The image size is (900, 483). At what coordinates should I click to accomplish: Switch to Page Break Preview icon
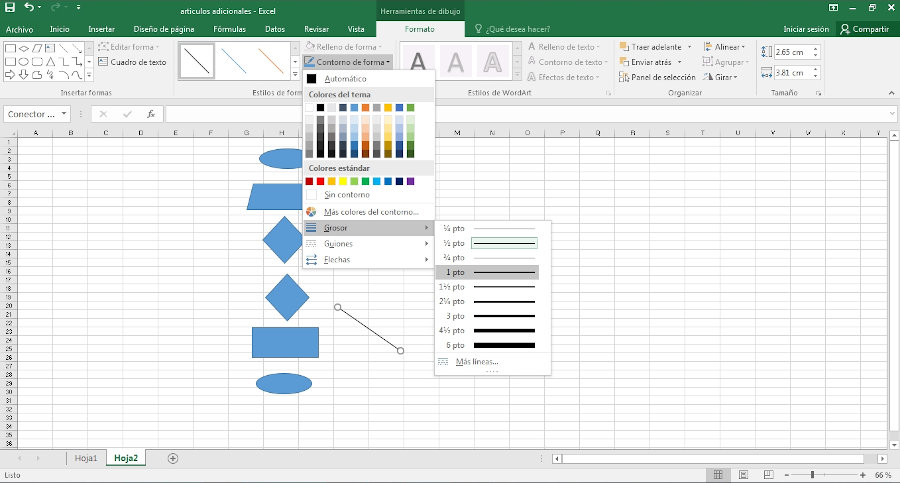769,475
